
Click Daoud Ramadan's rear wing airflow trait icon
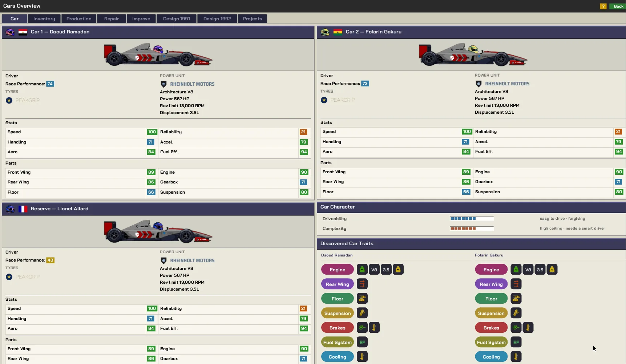[362, 284]
